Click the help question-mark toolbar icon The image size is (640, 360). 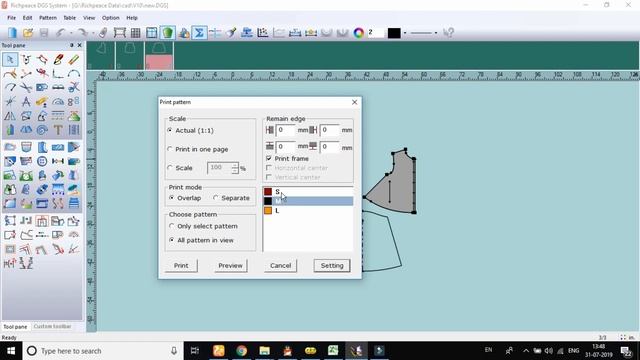(448, 33)
